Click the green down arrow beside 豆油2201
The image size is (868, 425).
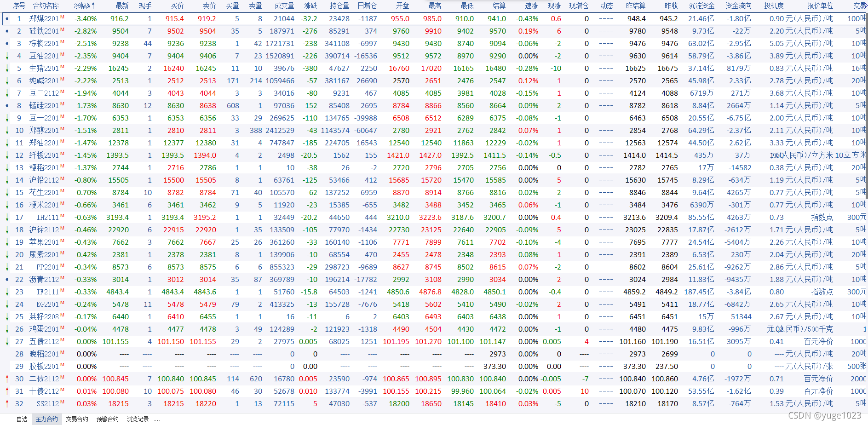pyautogui.click(x=7, y=56)
